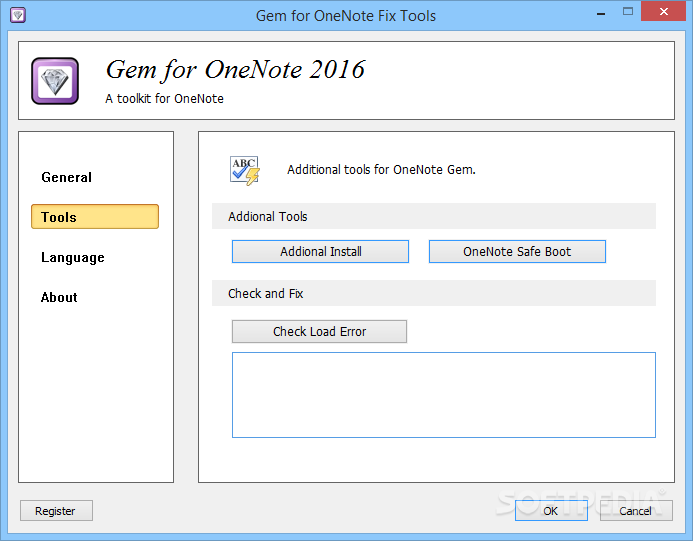Close the Fix Tools window
693x541 pixels.
click(x=663, y=12)
